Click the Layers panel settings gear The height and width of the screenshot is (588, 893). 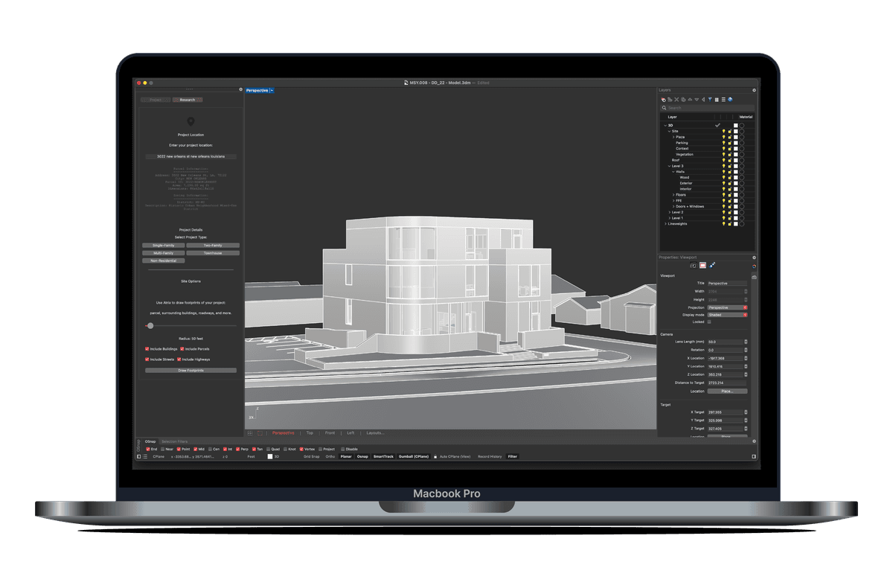pos(754,89)
